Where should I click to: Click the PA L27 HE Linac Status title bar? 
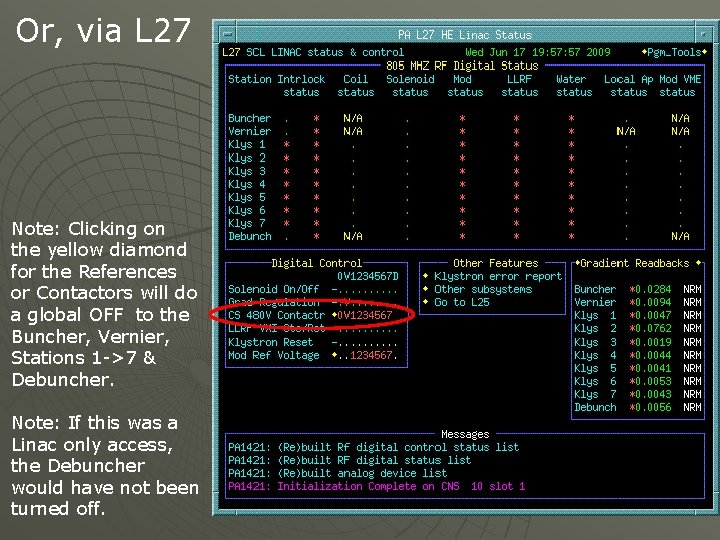click(465, 34)
